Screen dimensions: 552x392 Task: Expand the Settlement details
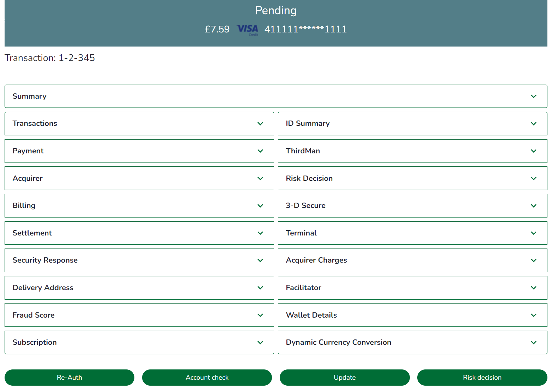(x=139, y=233)
